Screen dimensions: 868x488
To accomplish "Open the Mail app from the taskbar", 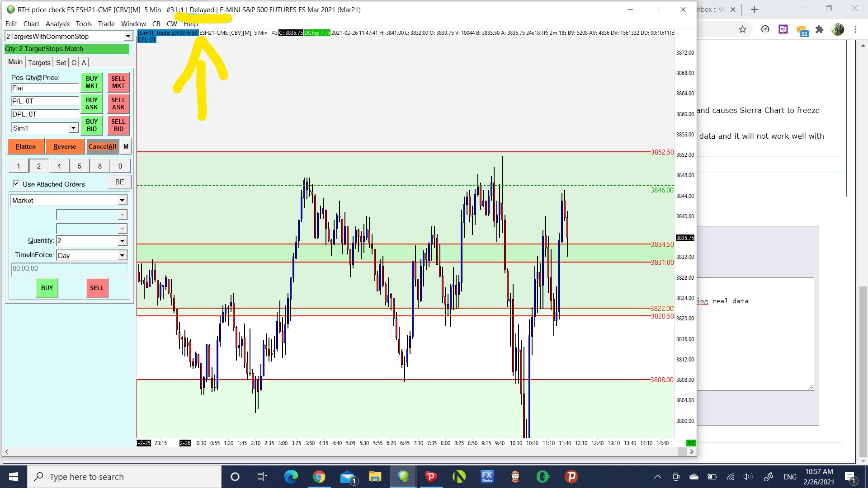I will coord(348,477).
